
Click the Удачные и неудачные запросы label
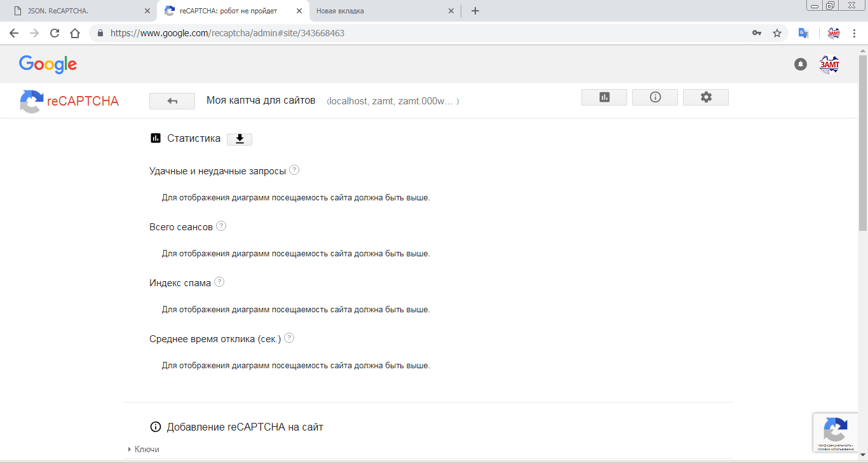(217, 171)
